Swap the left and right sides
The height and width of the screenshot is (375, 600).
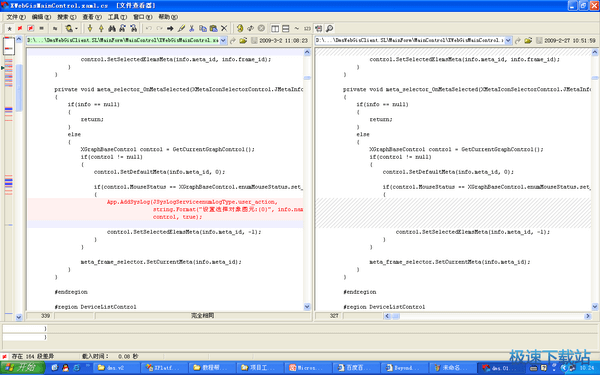(x=251, y=28)
